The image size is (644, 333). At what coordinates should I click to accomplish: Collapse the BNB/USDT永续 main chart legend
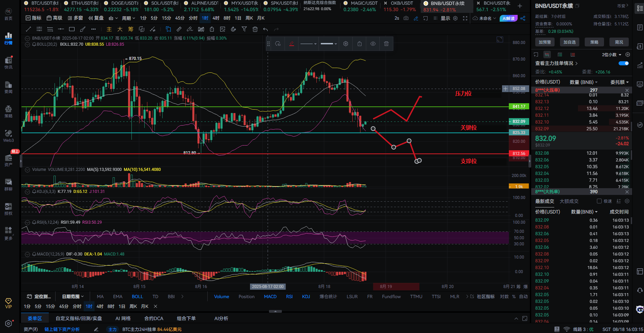[28, 38]
